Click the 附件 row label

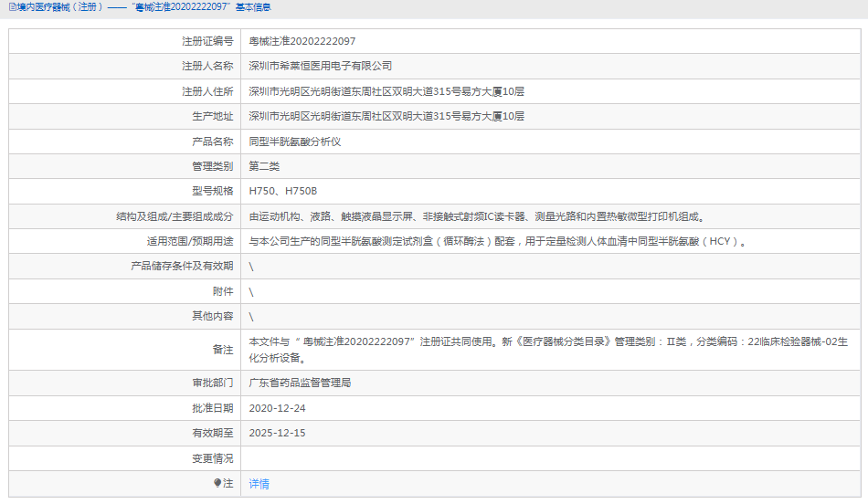(223, 291)
